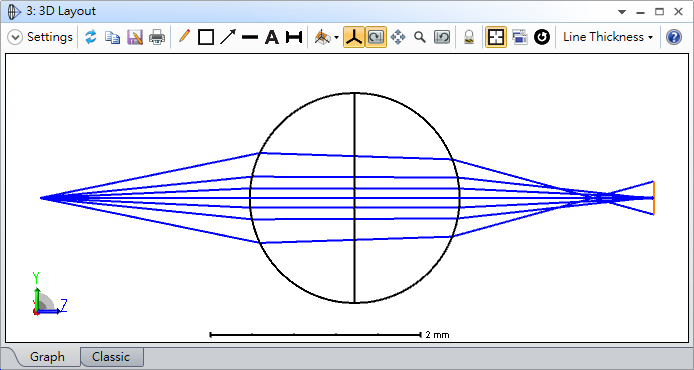
Task: Copy the layout using the copy icon
Action: pyautogui.click(x=112, y=37)
